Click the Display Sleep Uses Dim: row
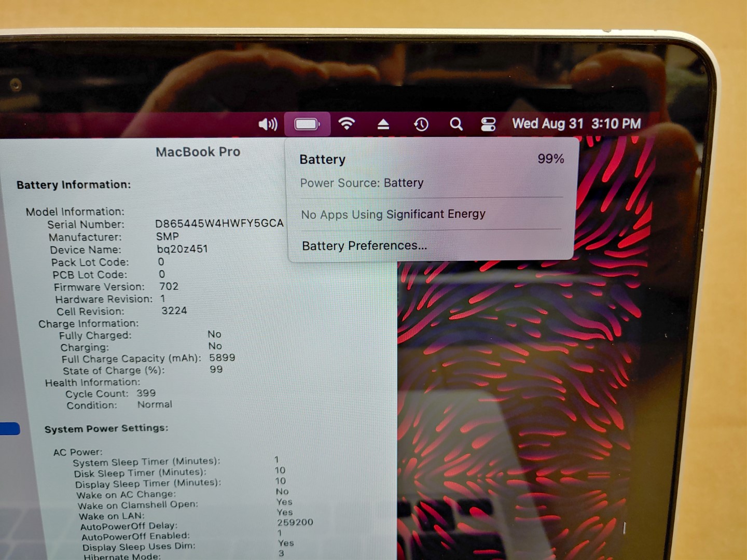The width and height of the screenshot is (747, 560). pos(188,545)
